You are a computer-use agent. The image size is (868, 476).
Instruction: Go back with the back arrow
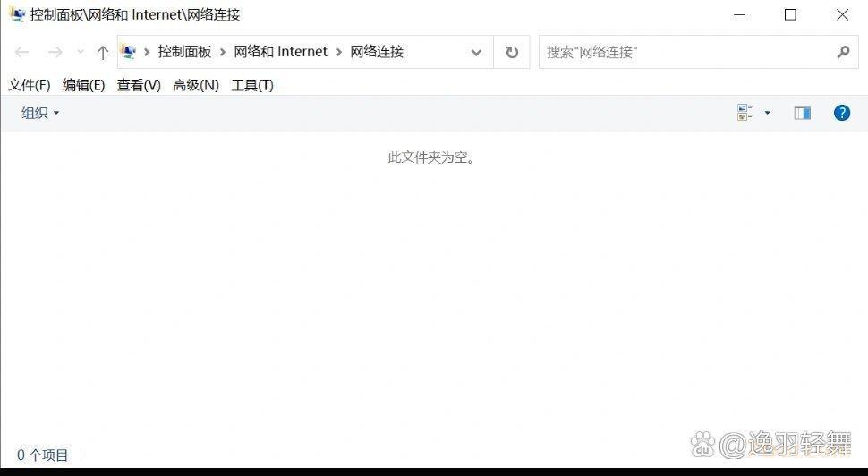21,52
